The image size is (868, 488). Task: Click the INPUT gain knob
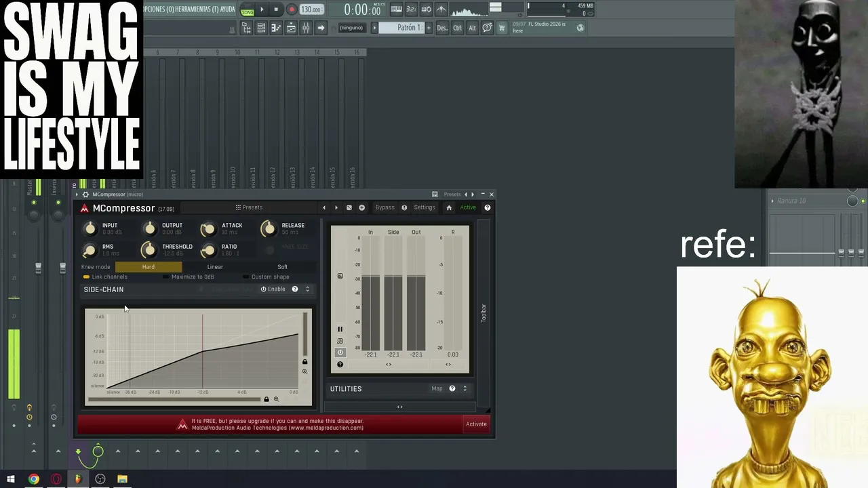[x=90, y=229]
